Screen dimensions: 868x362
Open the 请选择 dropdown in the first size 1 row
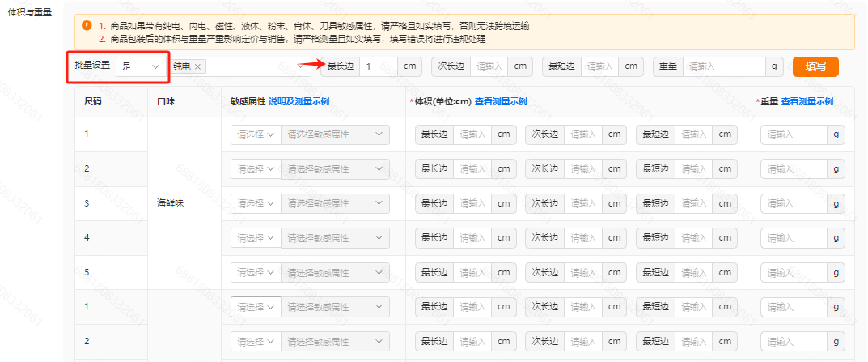click(x=255, y=135)
